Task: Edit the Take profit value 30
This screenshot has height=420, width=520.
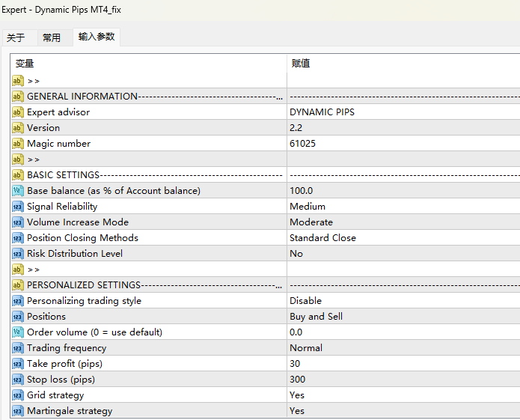Action: point(295,364)
